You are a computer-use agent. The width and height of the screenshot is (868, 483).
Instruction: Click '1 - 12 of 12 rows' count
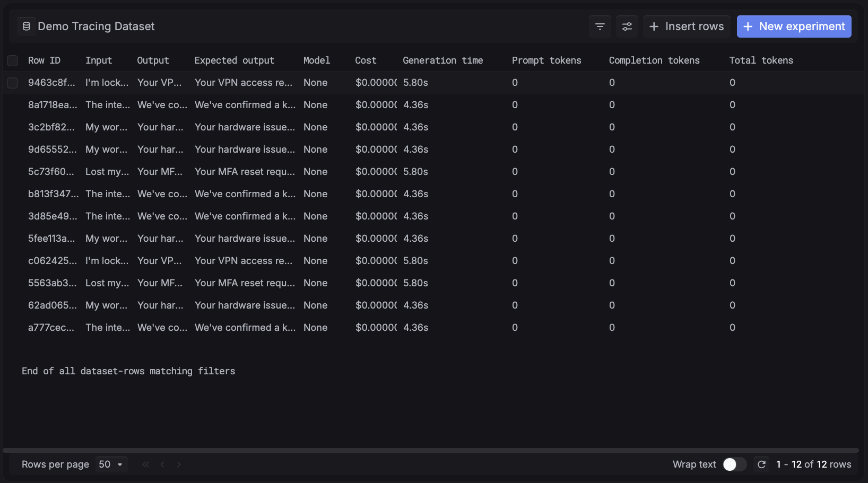pos(813,464)
